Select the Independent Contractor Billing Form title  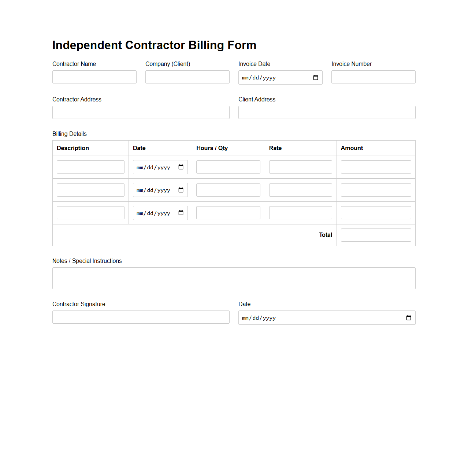coord(154,45)
